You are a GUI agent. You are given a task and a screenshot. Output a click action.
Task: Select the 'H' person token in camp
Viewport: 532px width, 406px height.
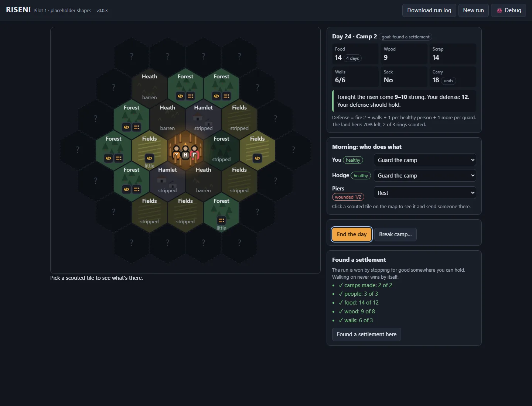point(185,152)
